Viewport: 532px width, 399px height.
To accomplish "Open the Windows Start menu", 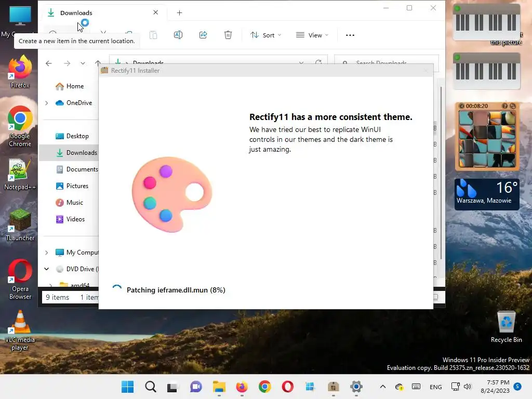I will coord(128,387).
